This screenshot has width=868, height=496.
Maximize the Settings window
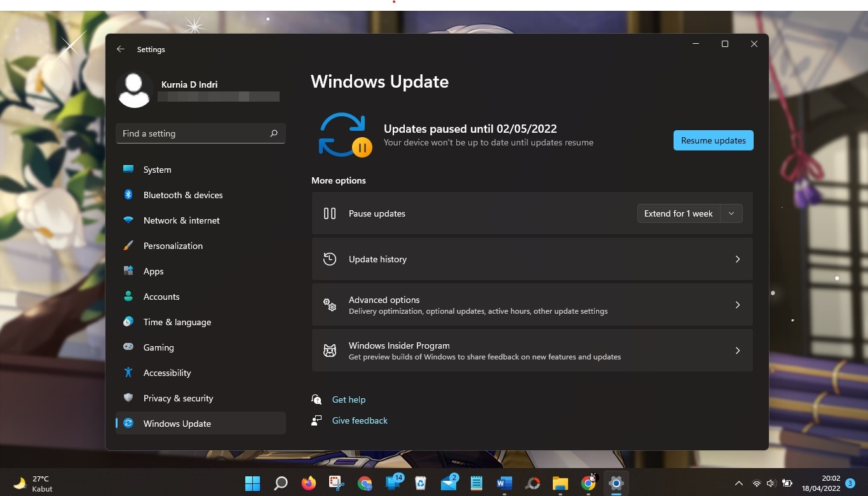[725, 44]
